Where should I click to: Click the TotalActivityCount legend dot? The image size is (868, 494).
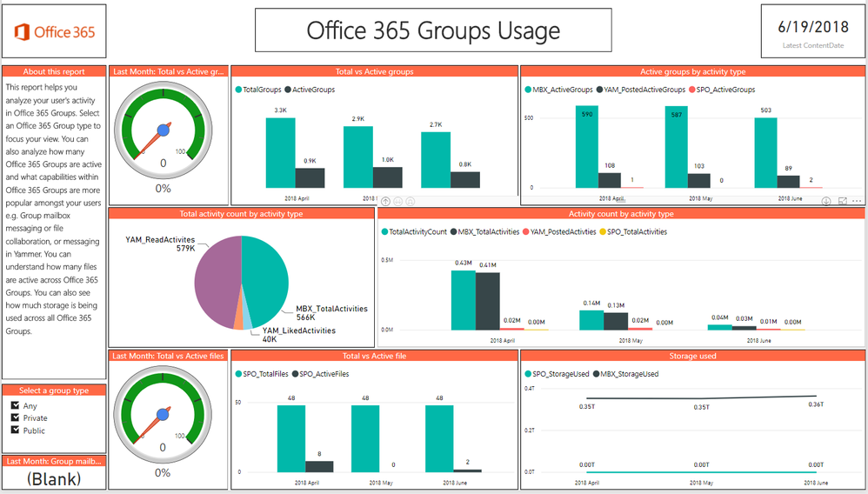[384, 232]
